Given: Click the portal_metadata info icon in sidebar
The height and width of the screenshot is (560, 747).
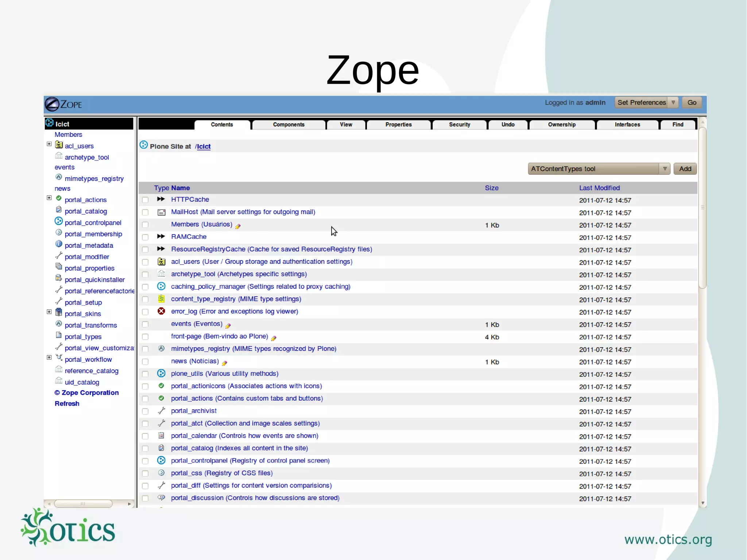Looking at the screenshot, I should tap(59, 244).
